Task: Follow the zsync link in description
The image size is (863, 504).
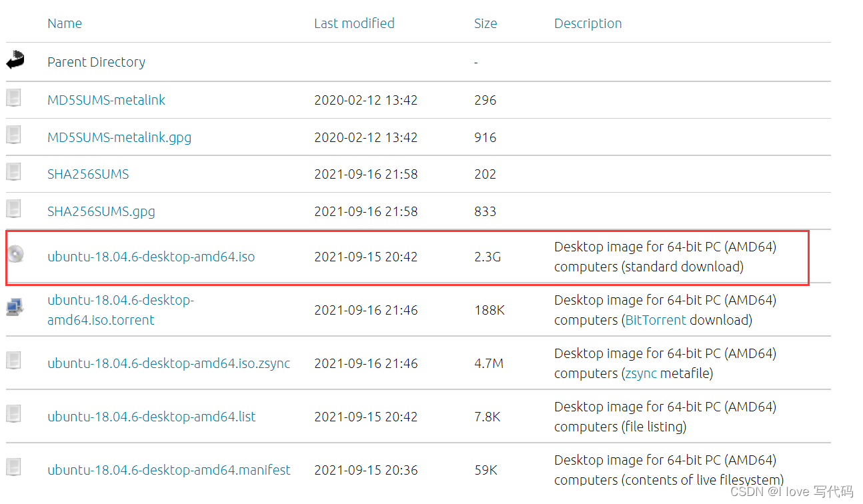Action: [x=641, y=373]
